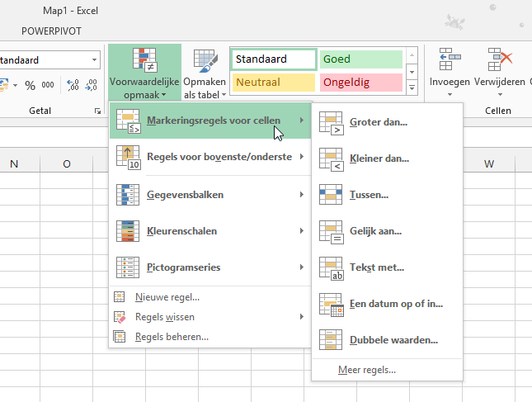This screenshot has width=532, height=402.
Task: Click the thousands separator 000 icon
Action: tap(48, 85)
